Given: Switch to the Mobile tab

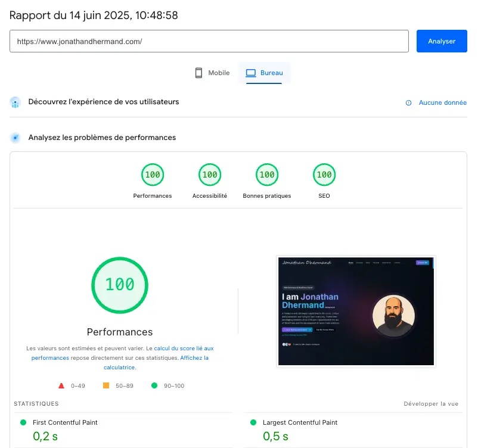Looking at the screenshot, I should pyautogui.click(x=212, y=73).
